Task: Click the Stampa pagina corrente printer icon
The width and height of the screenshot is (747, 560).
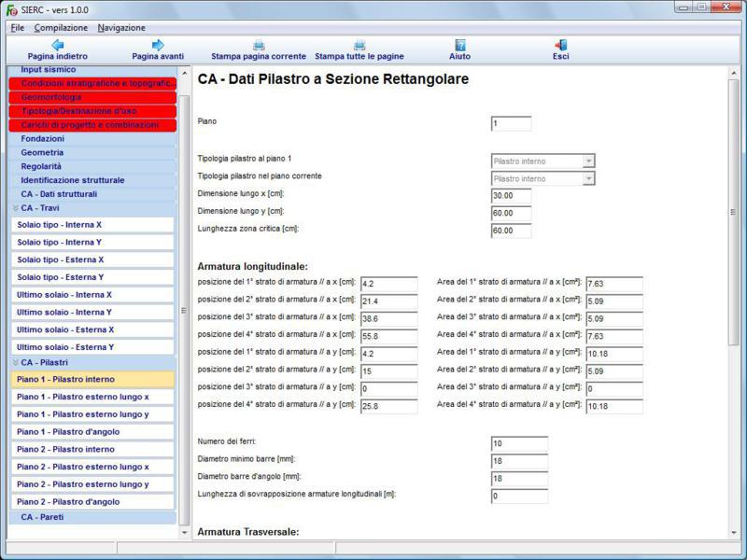Action: 259,45
